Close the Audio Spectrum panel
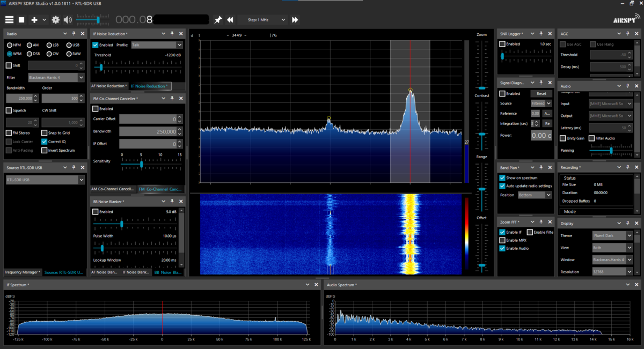Viewport: 644px width, 349px height. (637, 285)
